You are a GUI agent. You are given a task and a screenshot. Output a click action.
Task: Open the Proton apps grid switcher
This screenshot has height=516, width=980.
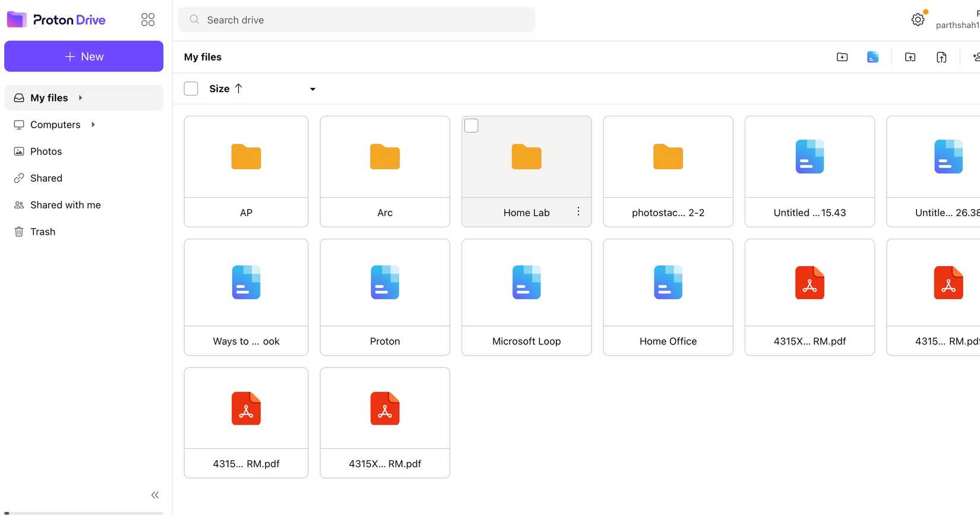(148, 20)
